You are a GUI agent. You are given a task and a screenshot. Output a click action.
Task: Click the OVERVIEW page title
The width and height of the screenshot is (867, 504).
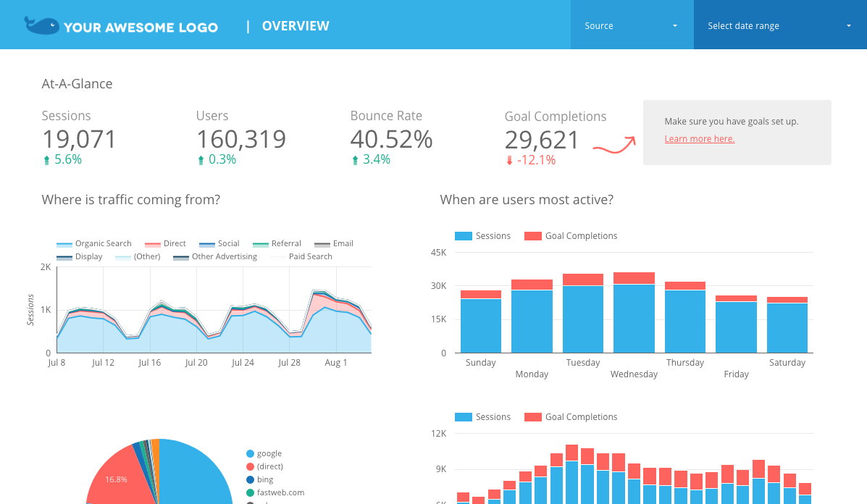tap(296, 26)
